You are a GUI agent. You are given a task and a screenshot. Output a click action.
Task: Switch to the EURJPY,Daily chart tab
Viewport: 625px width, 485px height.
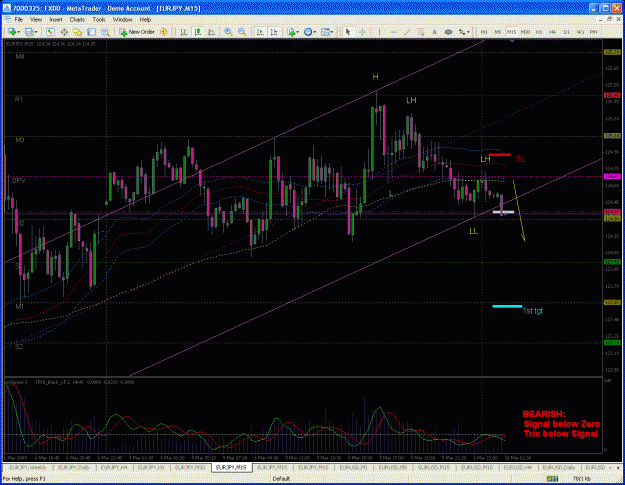(x=74, y=467)
